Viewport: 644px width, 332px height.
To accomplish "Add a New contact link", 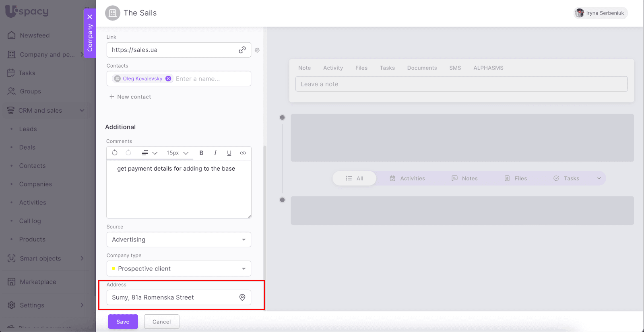I will point(130,97).
